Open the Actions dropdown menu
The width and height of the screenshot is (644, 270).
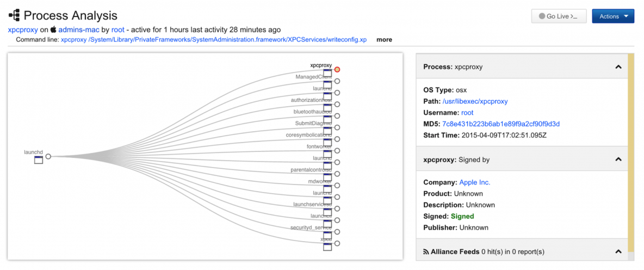coord(613,16)
